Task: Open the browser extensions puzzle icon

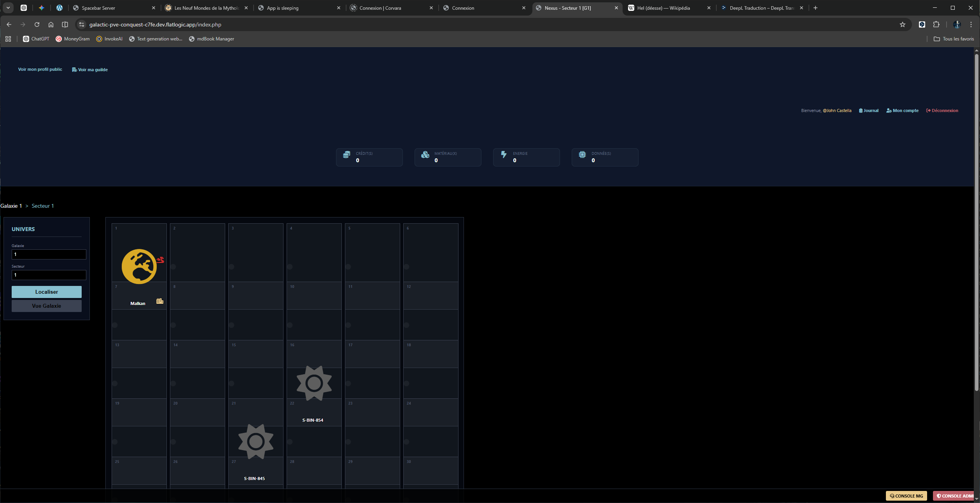Action: tap(936, 25)
